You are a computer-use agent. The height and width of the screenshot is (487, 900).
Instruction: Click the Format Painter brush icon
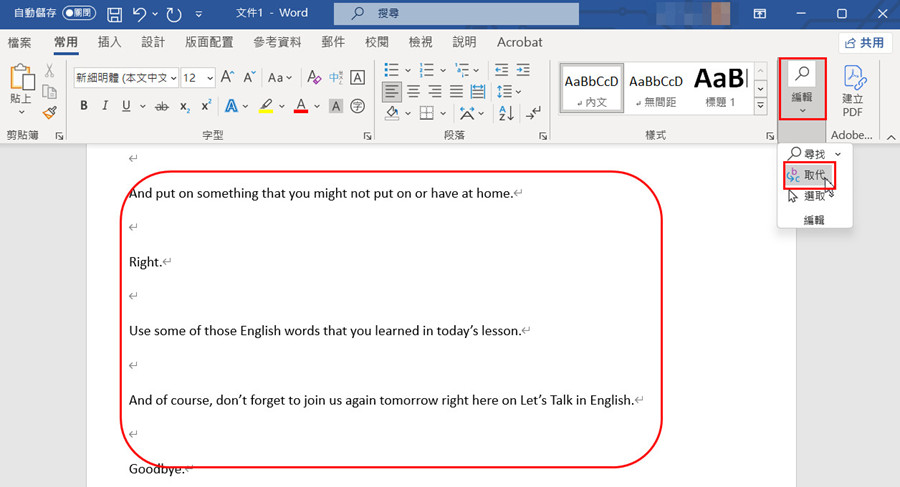coord(50,113)
